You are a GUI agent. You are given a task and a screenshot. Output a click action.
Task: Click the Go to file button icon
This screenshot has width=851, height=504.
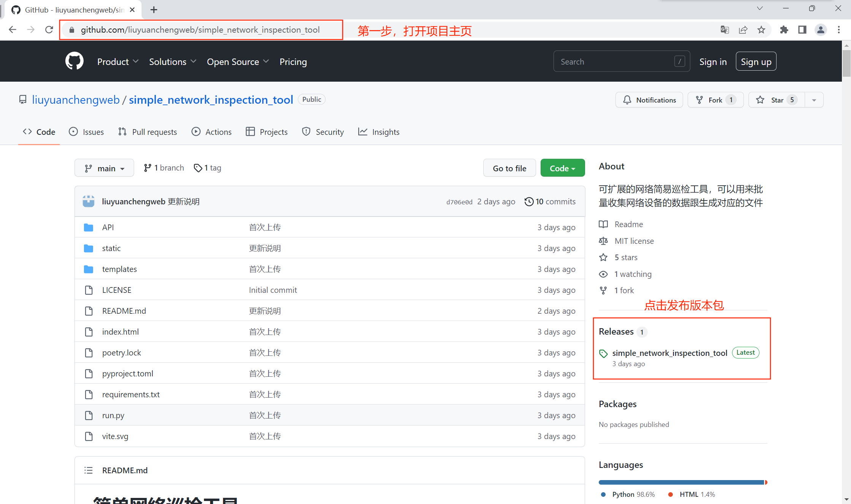tap(509, 168)
